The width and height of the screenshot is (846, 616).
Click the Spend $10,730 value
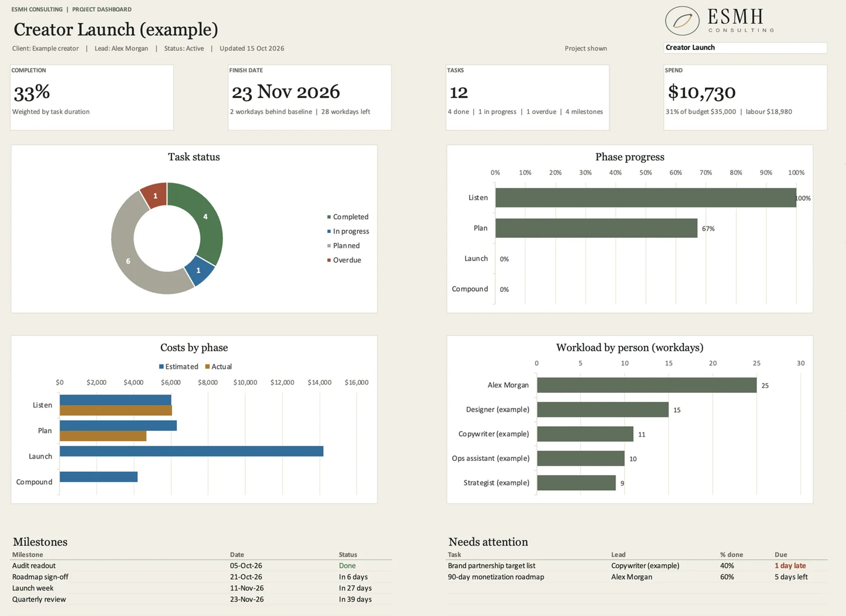coord(702,92)
